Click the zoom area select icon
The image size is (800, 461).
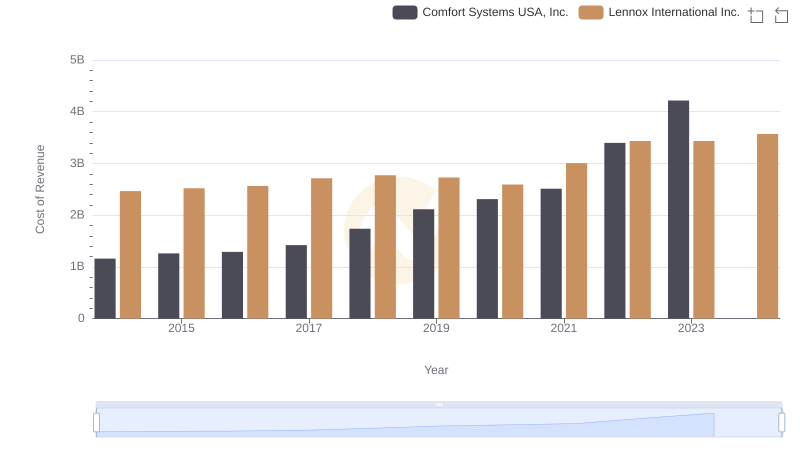pyautogui.click(x=756, y=15)
